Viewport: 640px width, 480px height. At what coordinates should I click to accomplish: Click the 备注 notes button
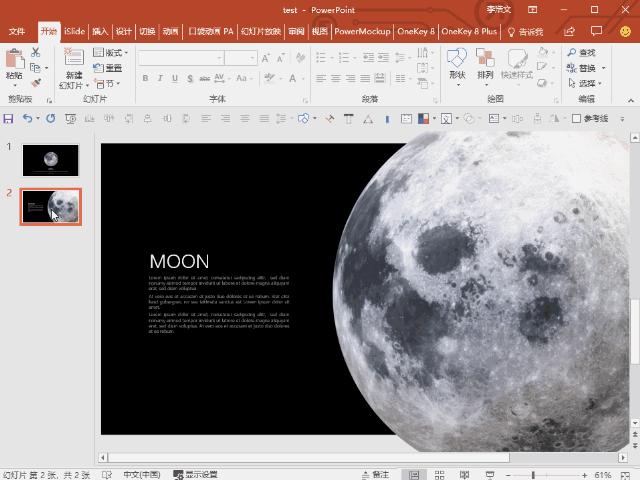tap(375, 474)
